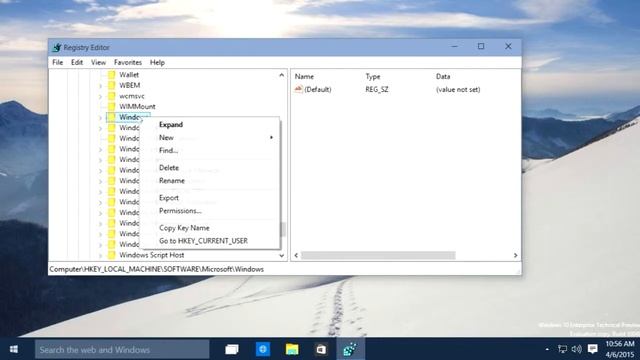Open the File menu
The height and width of the screenshot is (360, 640).
tap(58, 62)
